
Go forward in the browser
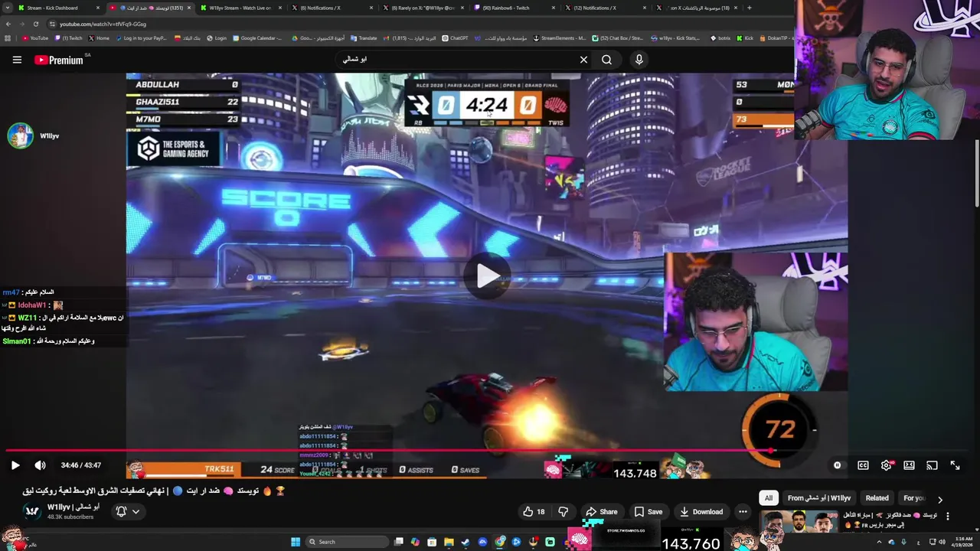click(x=21, y=24)
